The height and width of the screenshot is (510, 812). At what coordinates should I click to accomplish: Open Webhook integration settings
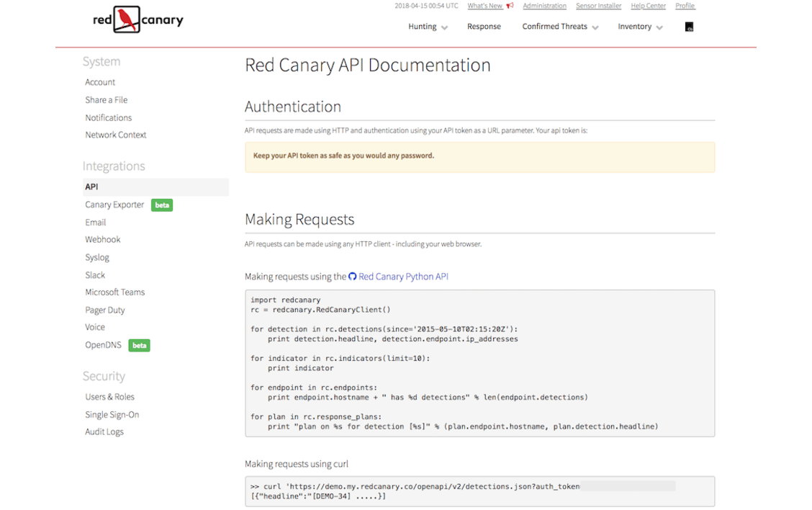point(103,240)
